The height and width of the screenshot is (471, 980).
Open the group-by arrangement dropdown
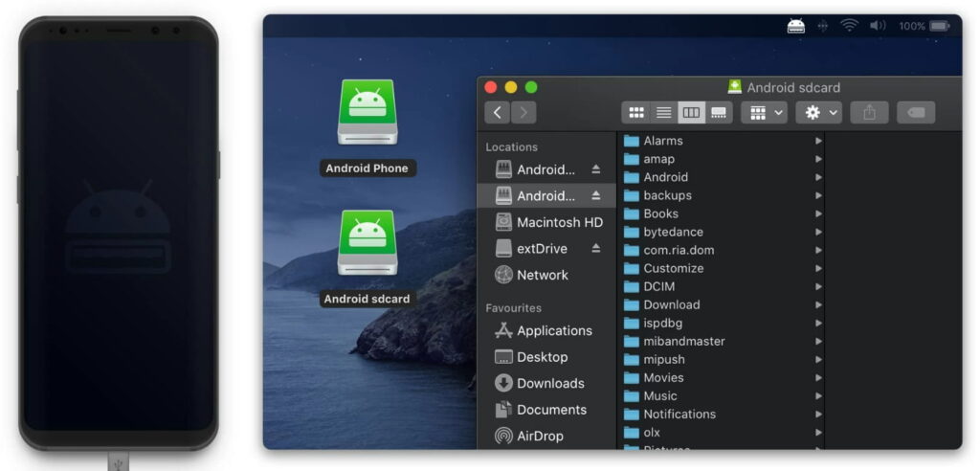click(765, 113)
